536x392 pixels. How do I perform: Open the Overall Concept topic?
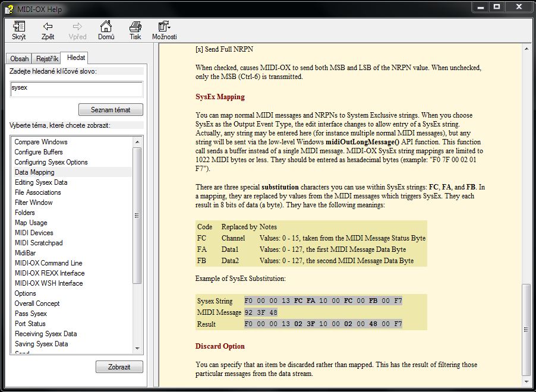37,303
